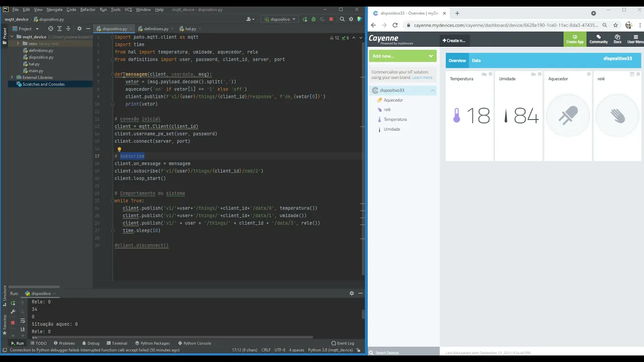Open the Project panel options gear
Screen dimensions: 644x362
(79, 29)
